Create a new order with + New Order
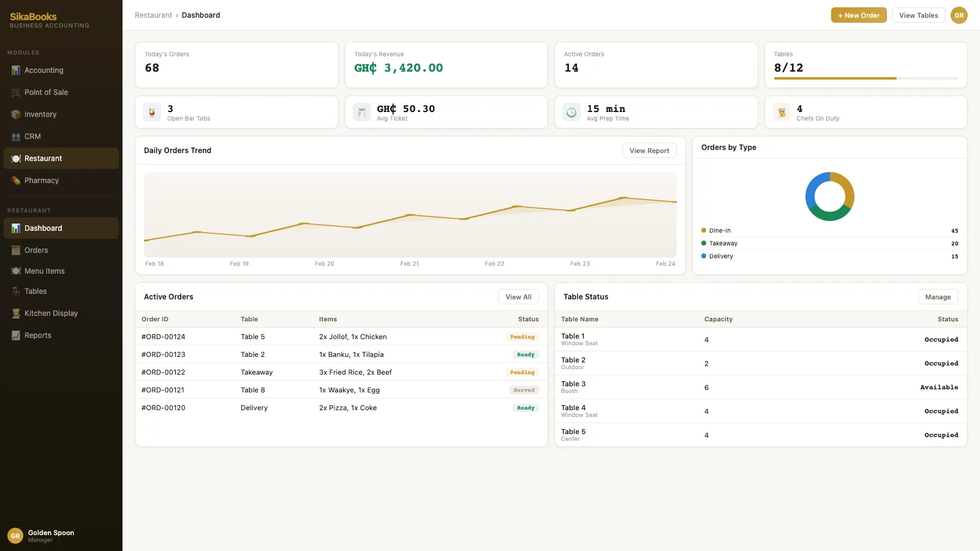This screenshot has width=980, height=551. pos(859,15)
